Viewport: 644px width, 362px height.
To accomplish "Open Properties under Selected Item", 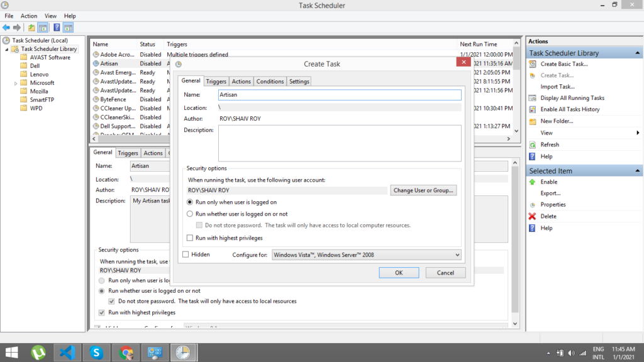I will pyautogui.click(x=553, y=204).
